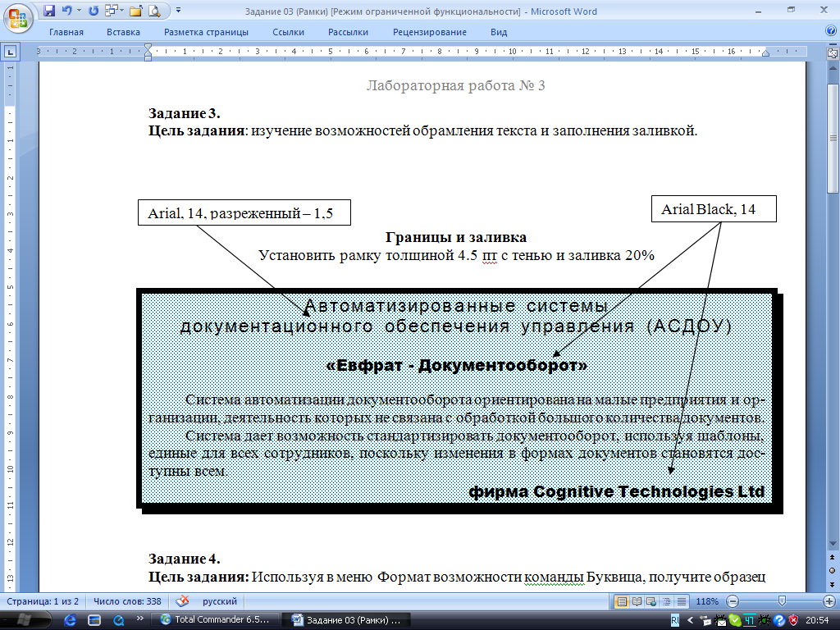Click the Arial Black, 14 callout box
The image size is (840, 630).
point(714,209)
